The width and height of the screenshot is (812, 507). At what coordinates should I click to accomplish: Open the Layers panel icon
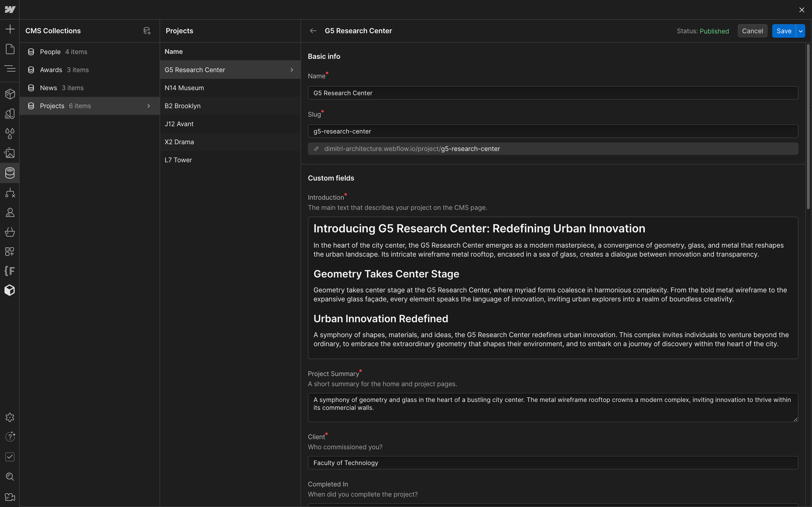(x=10, y=70)
